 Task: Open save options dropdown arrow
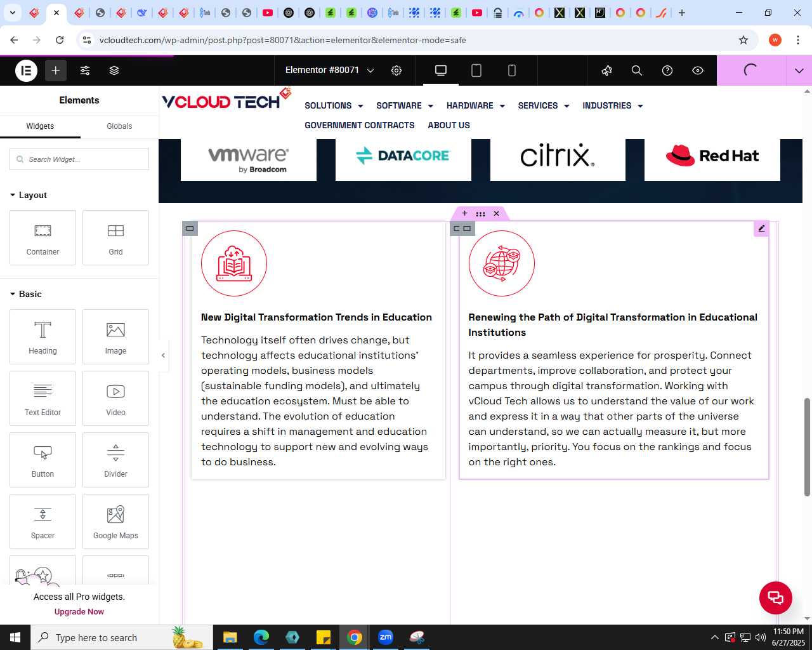[799, 70]
